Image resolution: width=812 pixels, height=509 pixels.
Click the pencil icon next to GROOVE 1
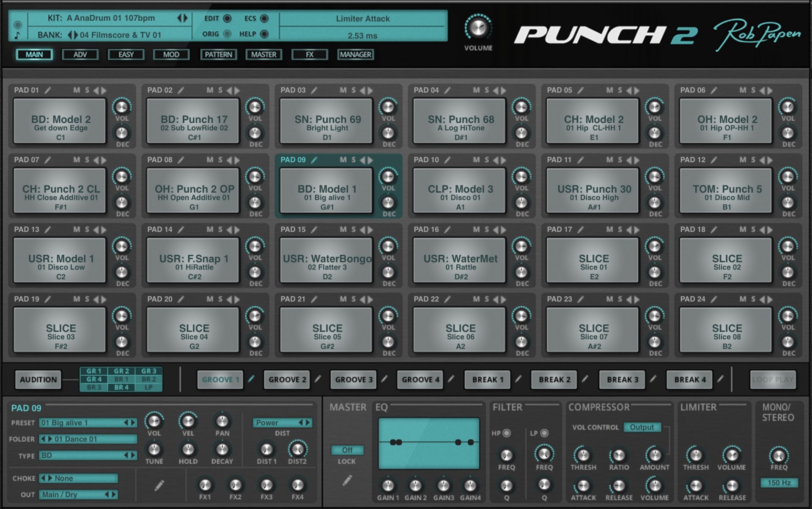[251, 379]
